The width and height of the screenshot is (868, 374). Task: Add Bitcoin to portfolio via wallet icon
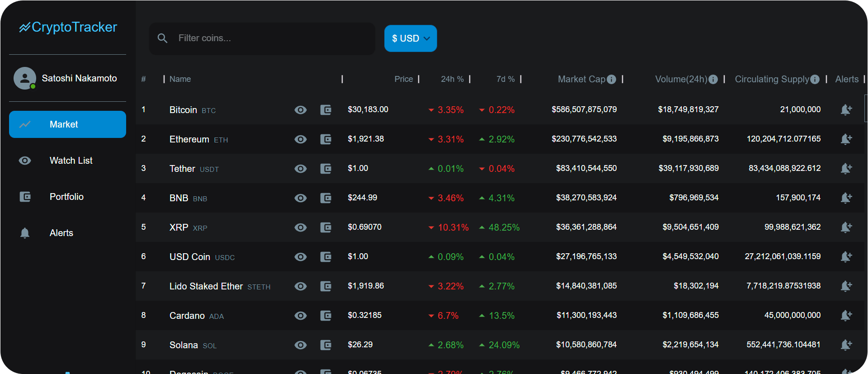coord(325,110)
